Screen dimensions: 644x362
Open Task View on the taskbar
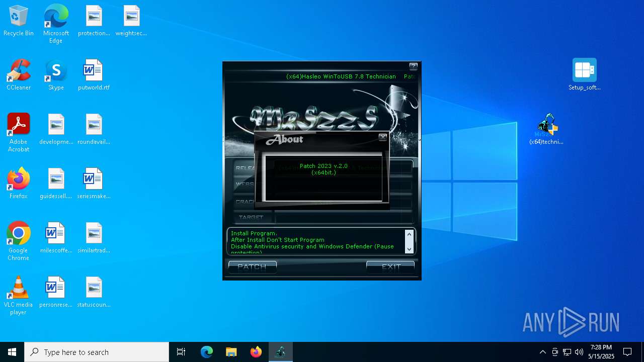point(181,352)
